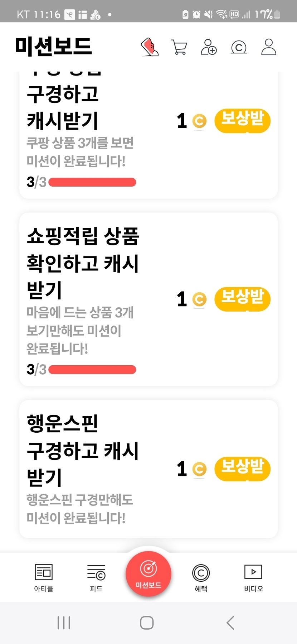Tap the coin icon on 행운스핀 mission
Screen dimensions: 297x644
[x=199, y=469]
